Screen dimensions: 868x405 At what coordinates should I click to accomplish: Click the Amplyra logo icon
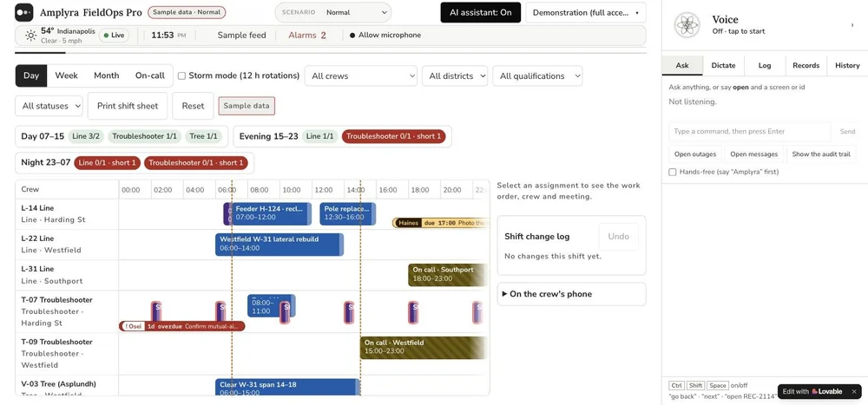pyautogui.click(x=23, y=12)
